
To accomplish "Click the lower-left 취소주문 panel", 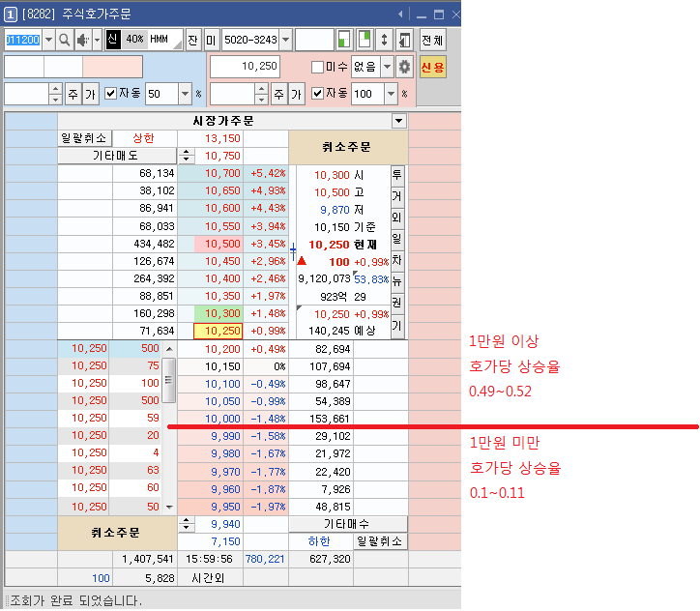I will [117, 533].
